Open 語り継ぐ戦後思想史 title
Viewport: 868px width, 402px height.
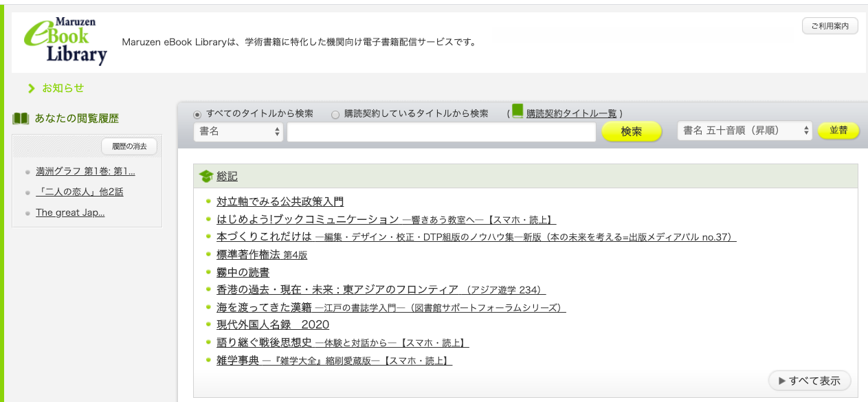coord(342,342)
